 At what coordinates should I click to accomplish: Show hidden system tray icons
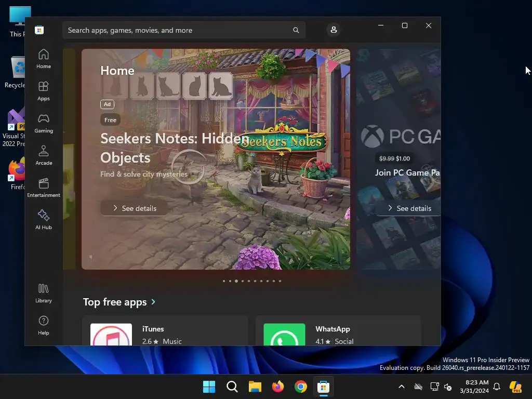[x=402, y=387]
